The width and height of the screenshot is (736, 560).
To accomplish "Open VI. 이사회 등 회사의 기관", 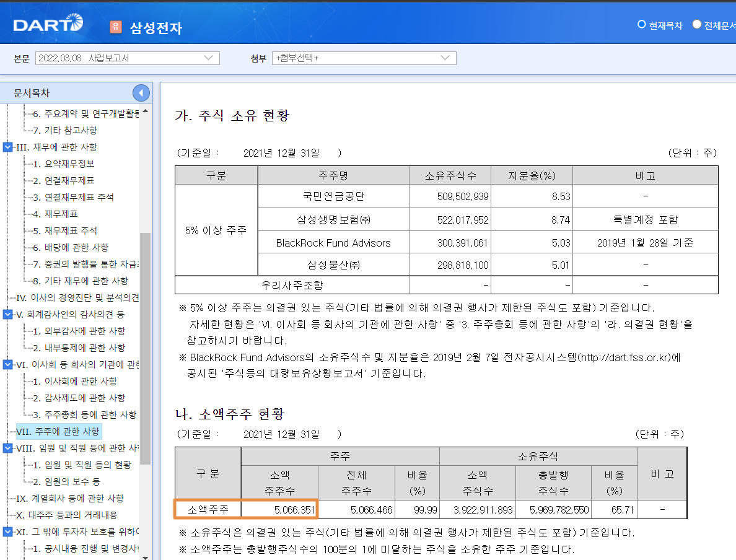I will tap(77, 364).
